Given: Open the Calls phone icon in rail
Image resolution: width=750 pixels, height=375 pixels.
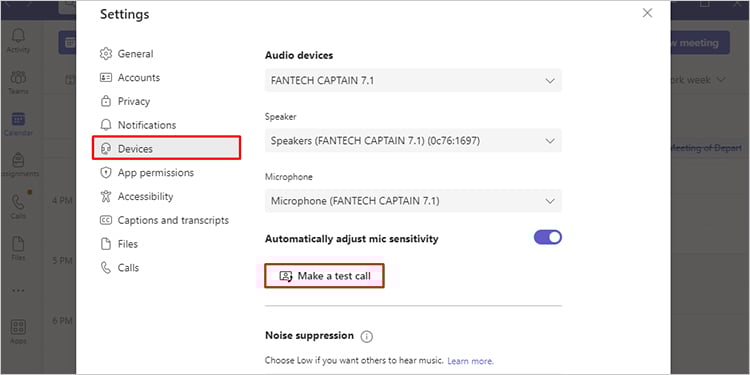Looking at the screenshot, I should (x=18, y=202).
